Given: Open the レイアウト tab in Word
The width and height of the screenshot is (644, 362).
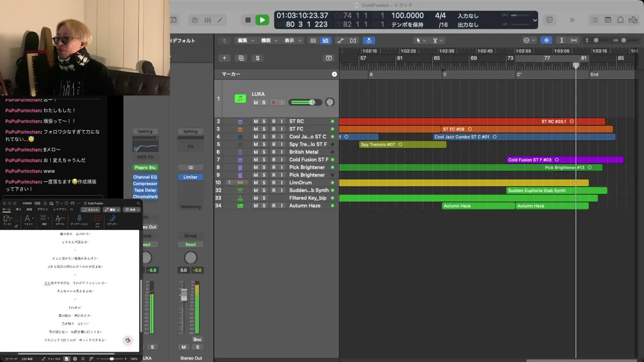Looking at the screenshot, I should [60, 209].
